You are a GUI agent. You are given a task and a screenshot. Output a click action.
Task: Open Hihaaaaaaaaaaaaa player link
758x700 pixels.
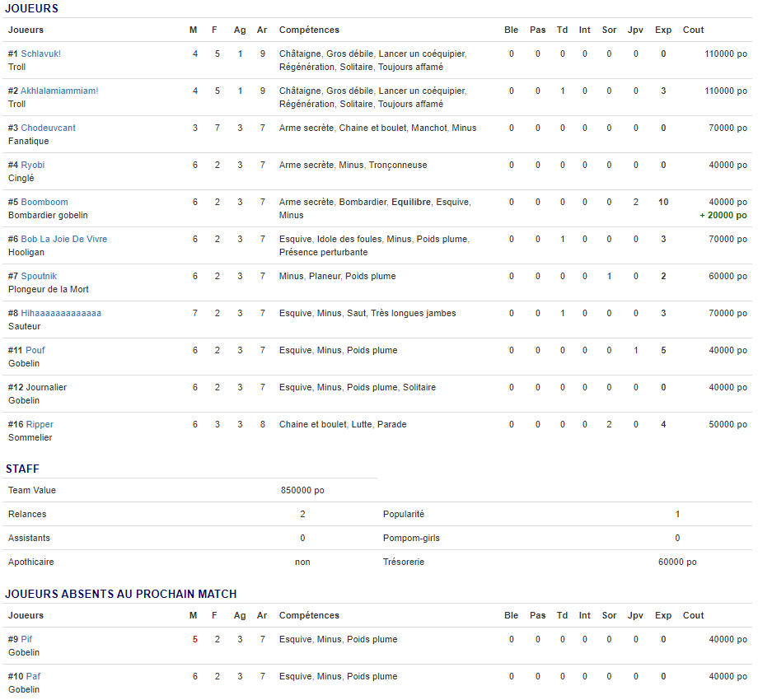(61, 313)
